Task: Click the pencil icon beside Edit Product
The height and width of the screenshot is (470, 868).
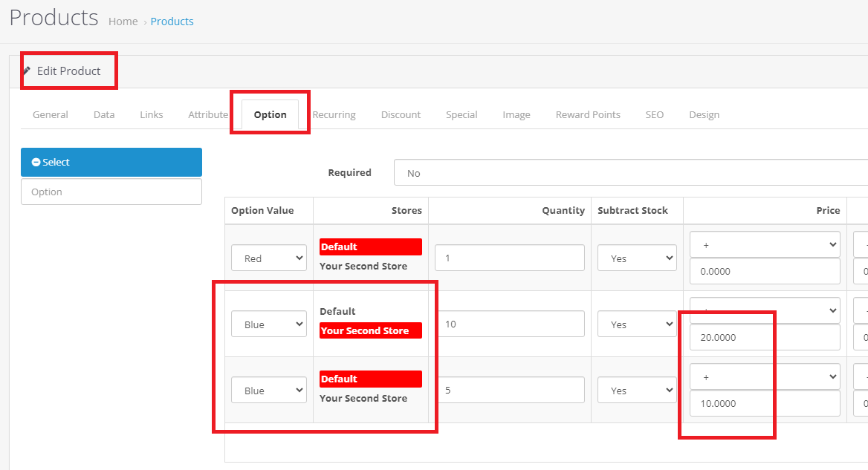Action: pos(27,71)
